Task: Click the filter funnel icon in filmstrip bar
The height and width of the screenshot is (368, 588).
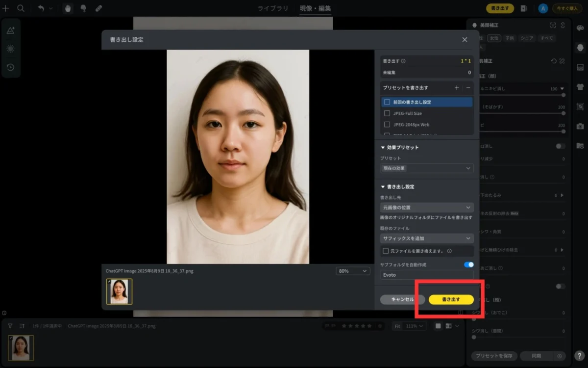Action: (10, 326)
